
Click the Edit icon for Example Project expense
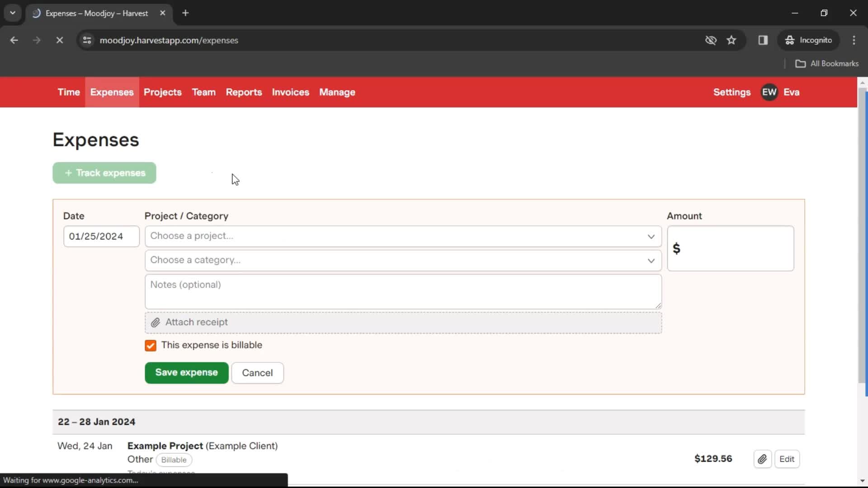coord(788,459)
